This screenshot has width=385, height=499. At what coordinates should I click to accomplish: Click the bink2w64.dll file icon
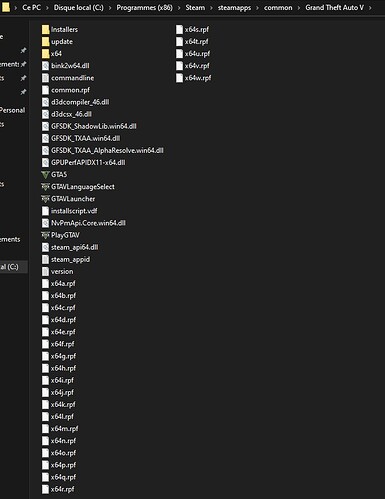(x=45, y=66)
